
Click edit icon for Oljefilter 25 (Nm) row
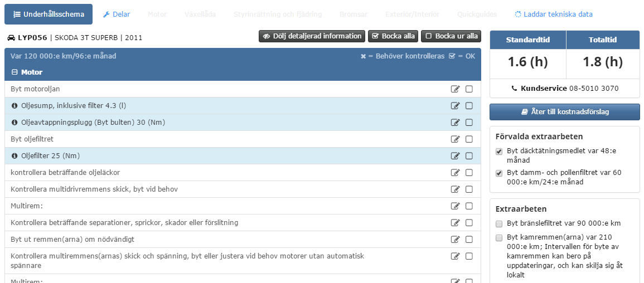click(x=455, y=156)
